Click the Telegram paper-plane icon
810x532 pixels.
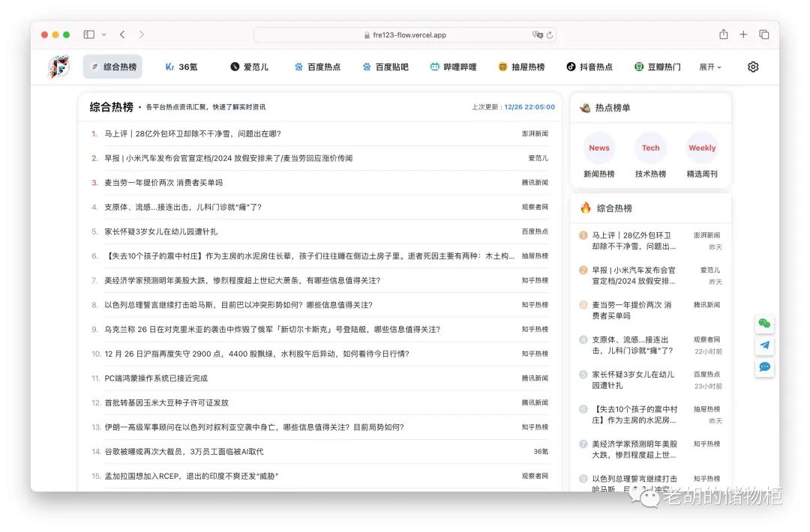(764, 345)
